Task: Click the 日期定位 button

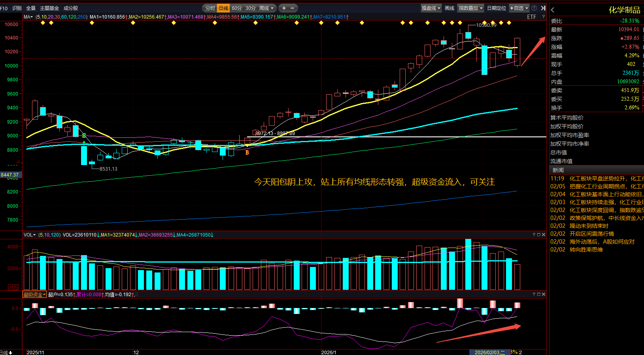Action: tap(496, 8)
